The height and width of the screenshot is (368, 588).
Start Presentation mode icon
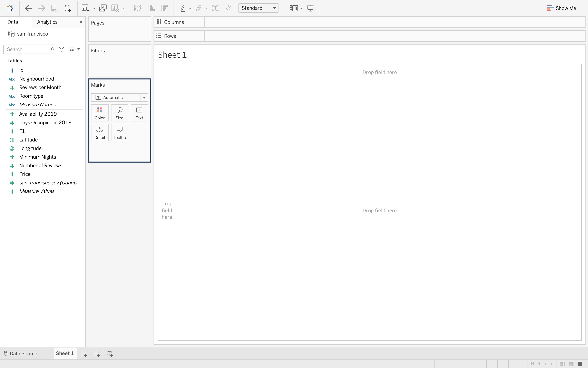pyautogui.click(x=310, y=8)
